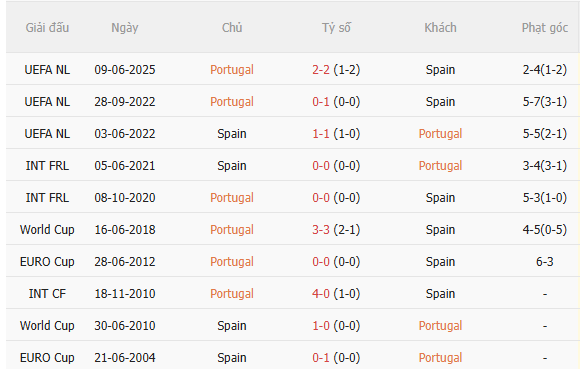This screenshot has height=369, width=580.
Task: Open the 0-1 score of 28-09-2022 match
Action: click(x=321, y=102)
